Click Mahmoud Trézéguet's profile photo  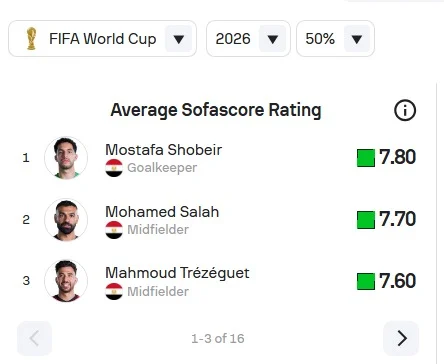pos(66,281)
